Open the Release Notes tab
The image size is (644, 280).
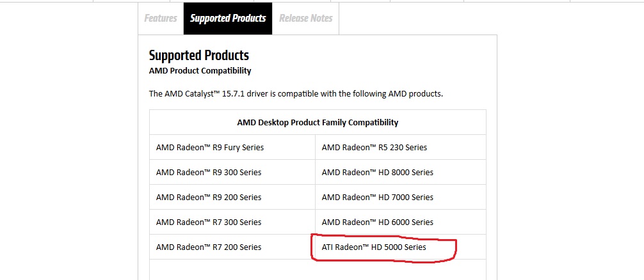click(305, 19)
